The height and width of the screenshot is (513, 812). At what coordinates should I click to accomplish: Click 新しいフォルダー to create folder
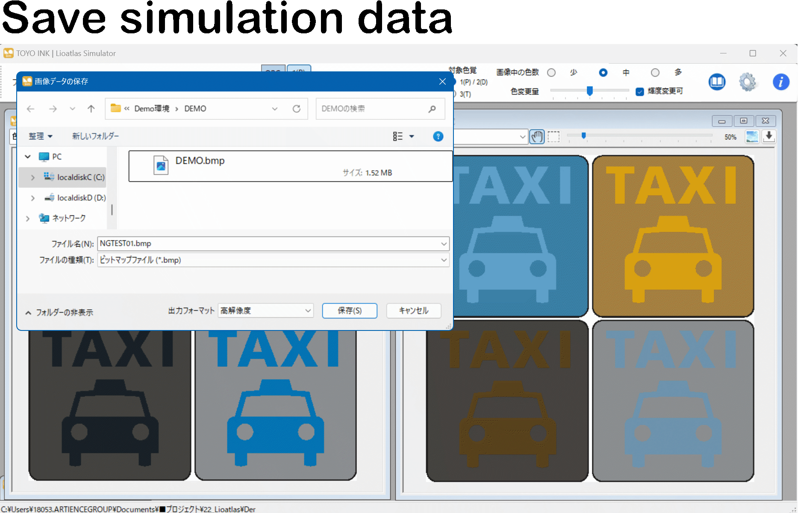coord(95,136)
